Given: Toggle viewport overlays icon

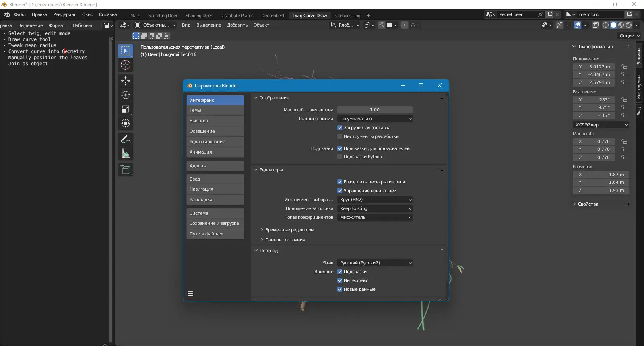Looking at the screenshot, I should click(578, 25).
